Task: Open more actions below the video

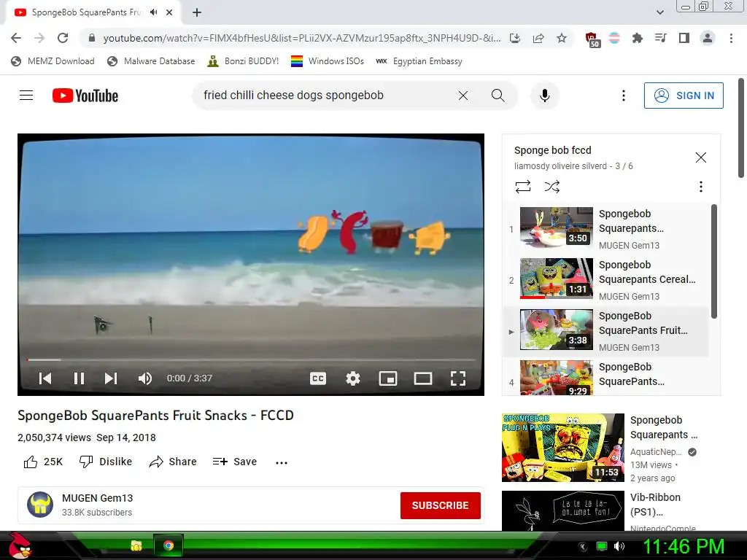Action: 282,463
